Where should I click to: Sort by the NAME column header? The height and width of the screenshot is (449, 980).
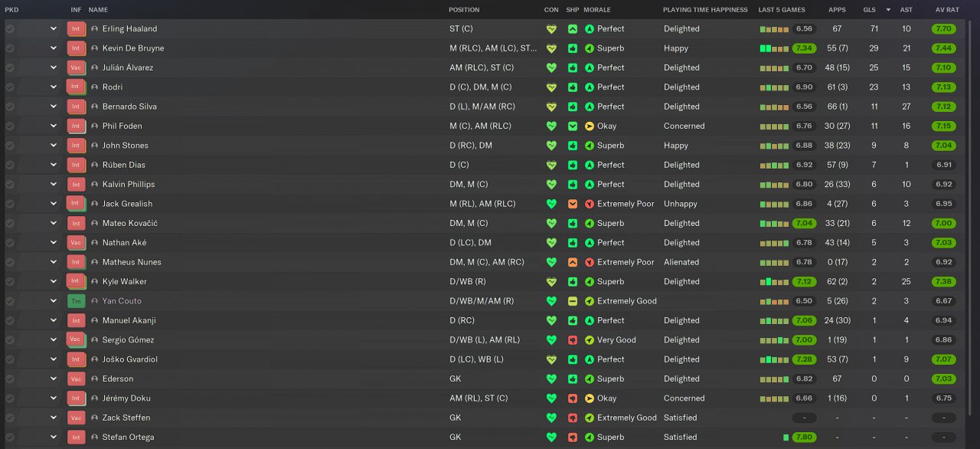tap(98, 10)
